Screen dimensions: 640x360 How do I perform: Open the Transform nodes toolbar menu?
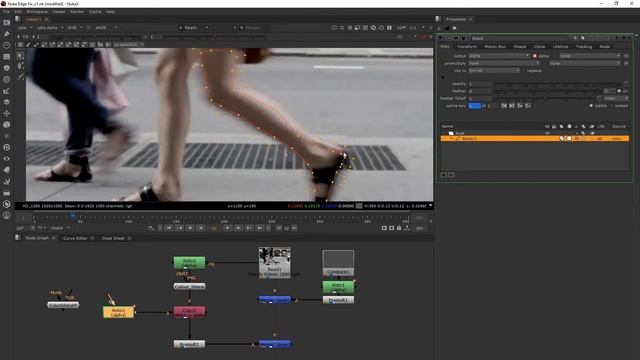pyautogui.click(x=7, y=113)
